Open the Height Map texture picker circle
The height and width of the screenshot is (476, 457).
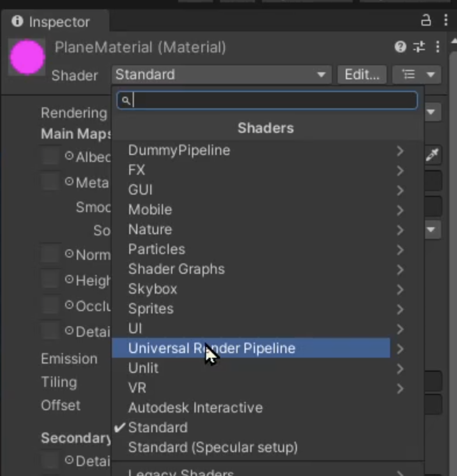click(69, 279)
